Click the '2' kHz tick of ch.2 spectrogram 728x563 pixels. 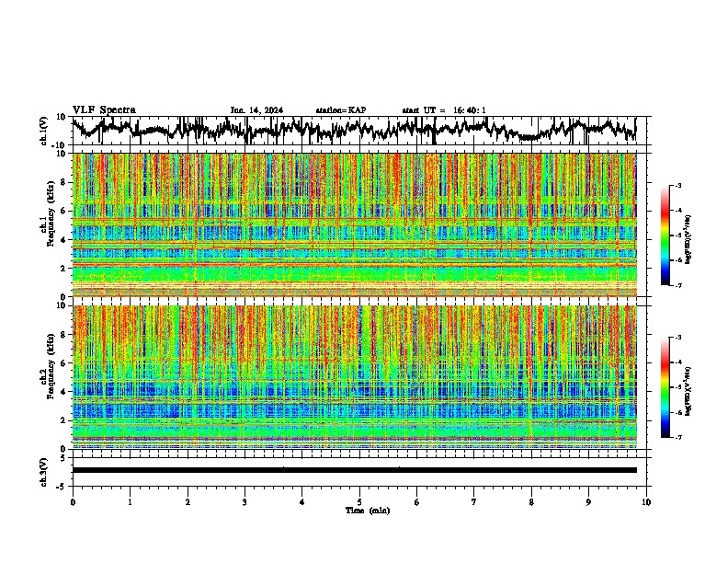(64, 420)
